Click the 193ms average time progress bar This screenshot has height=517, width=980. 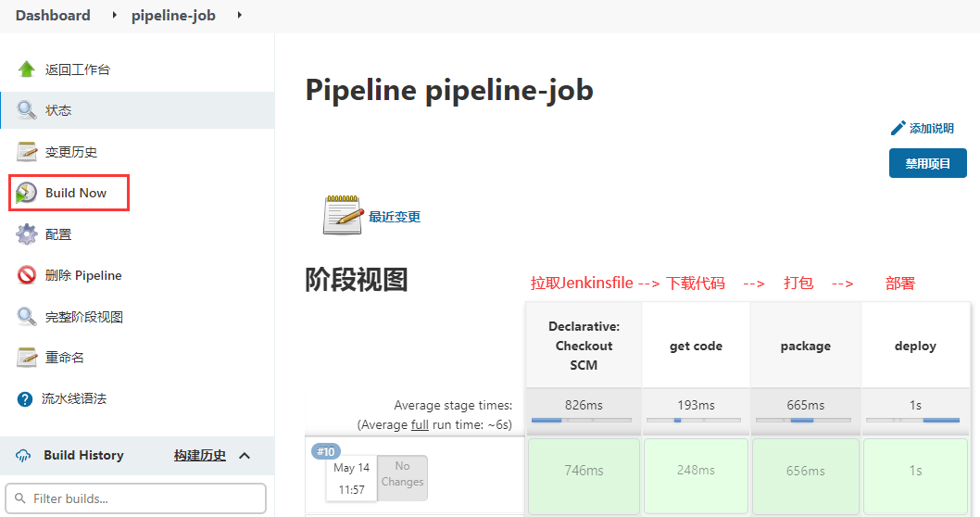[694, 420]
